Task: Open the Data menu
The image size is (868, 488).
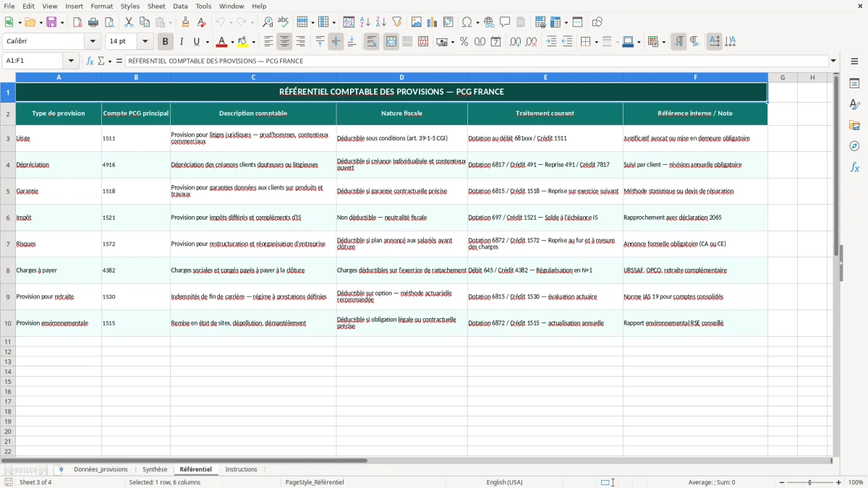Action: click(180, 6)
